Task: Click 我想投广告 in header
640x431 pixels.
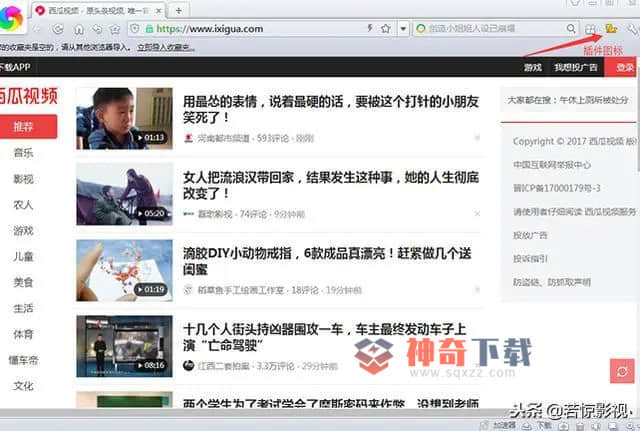Action: pyautogui.click(x=576, y=67)
